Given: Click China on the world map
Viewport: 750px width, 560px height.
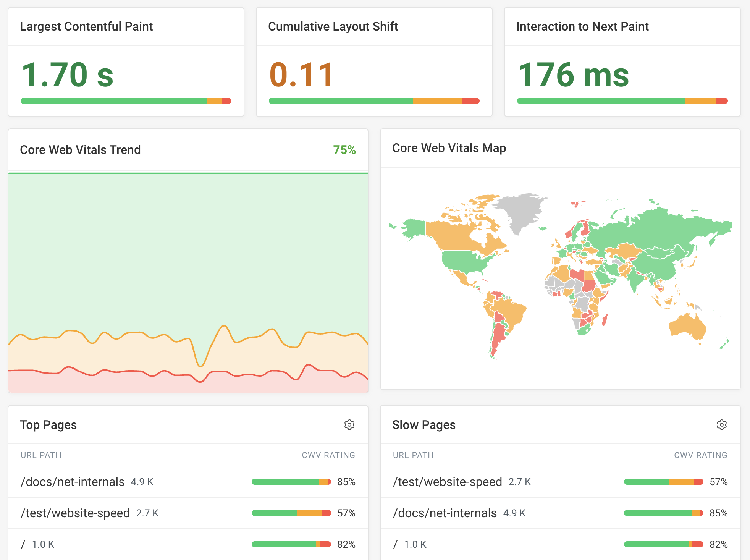Looking at the screenshot, I should (x=659, y=265).
